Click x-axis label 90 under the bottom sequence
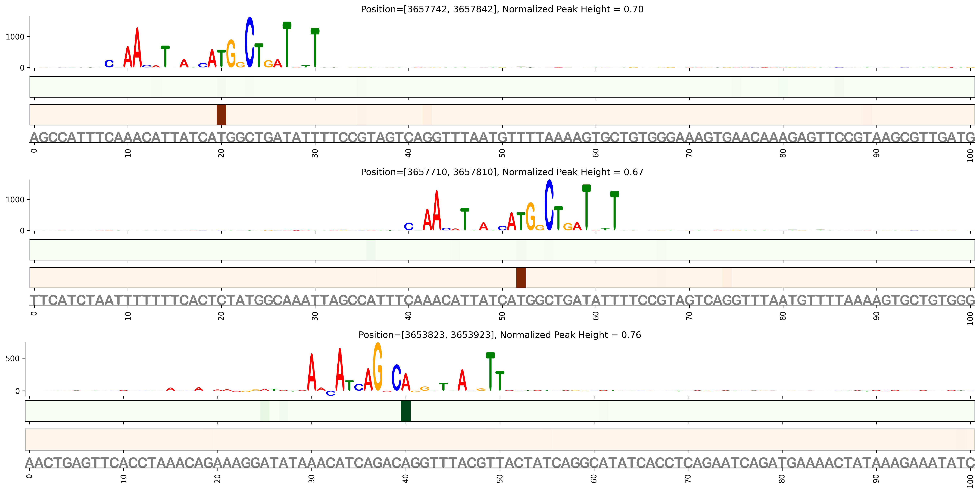This screenshot has width=980, height=493. (876, 479)
